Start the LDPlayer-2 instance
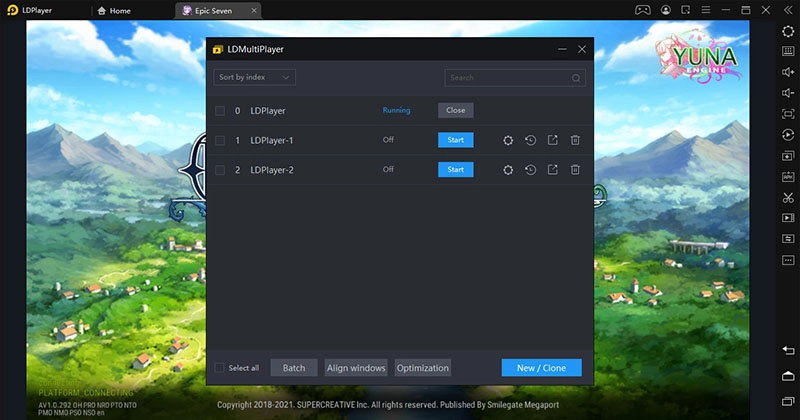The width and height of the screenshot is (800, 420). pyautogui.click(x=456, y=169)
